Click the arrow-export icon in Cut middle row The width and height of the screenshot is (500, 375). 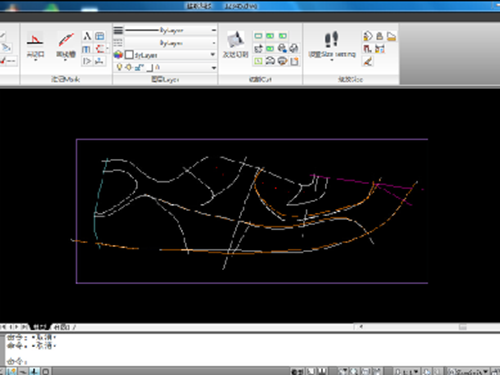[258, 49]
